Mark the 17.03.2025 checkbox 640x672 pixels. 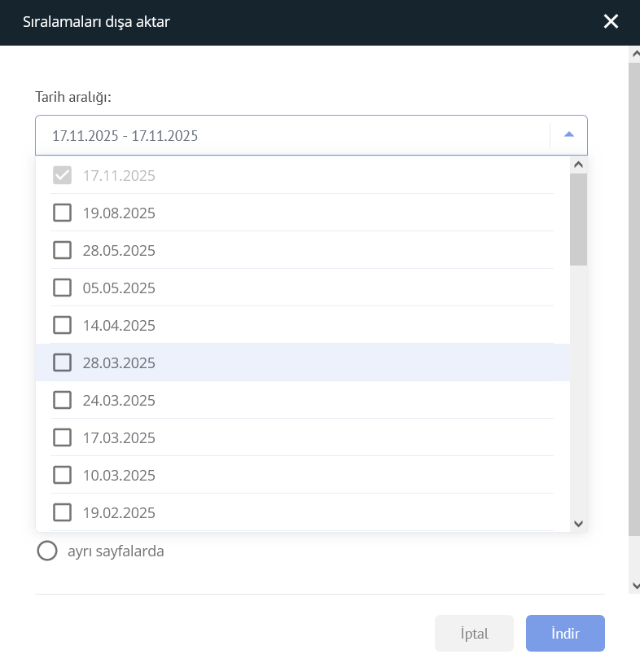pos(62,438)
